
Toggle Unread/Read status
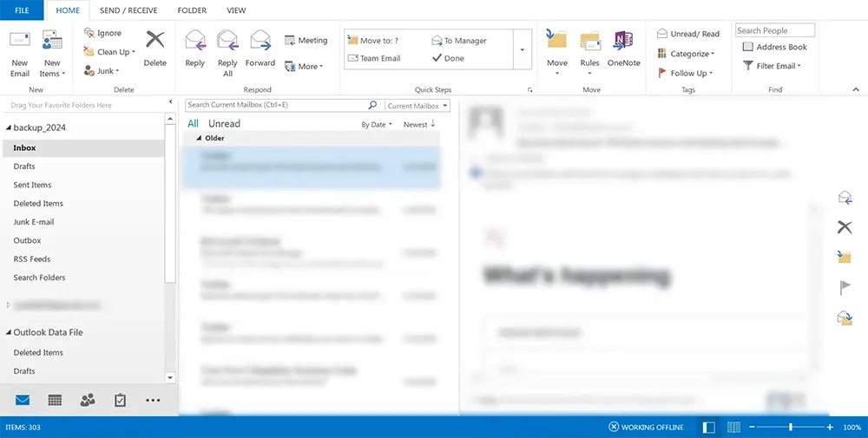pos(688,34)
